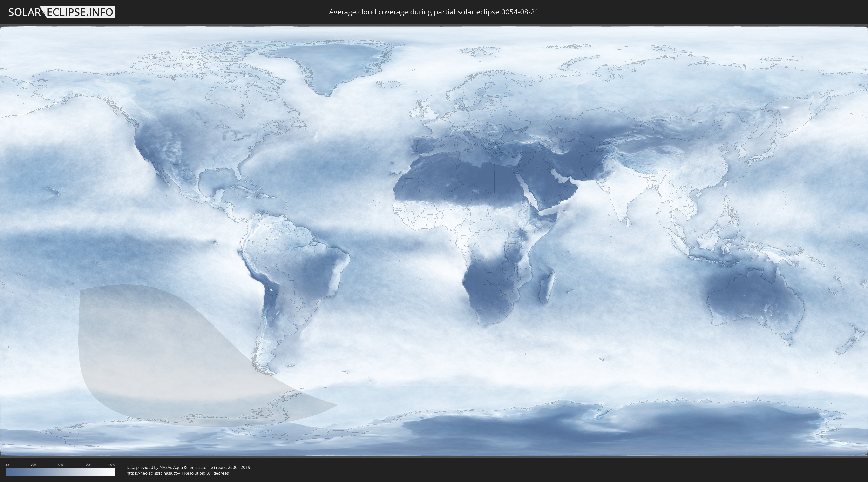Screen dimensions: 868x482
Task: Click the 75% legend label
Action: click(x=88, y=465)
